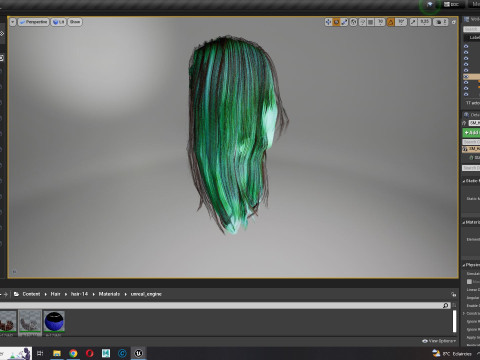Expand the arrow after Materials breadcrumb

tap(125, 294)
